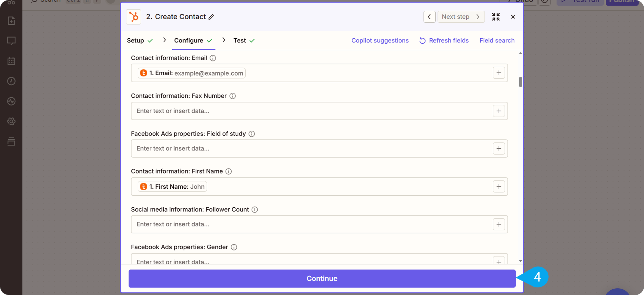Click info icon beside Fax Number label
This screenshot has height=295, width=644.
click(232, 96)
